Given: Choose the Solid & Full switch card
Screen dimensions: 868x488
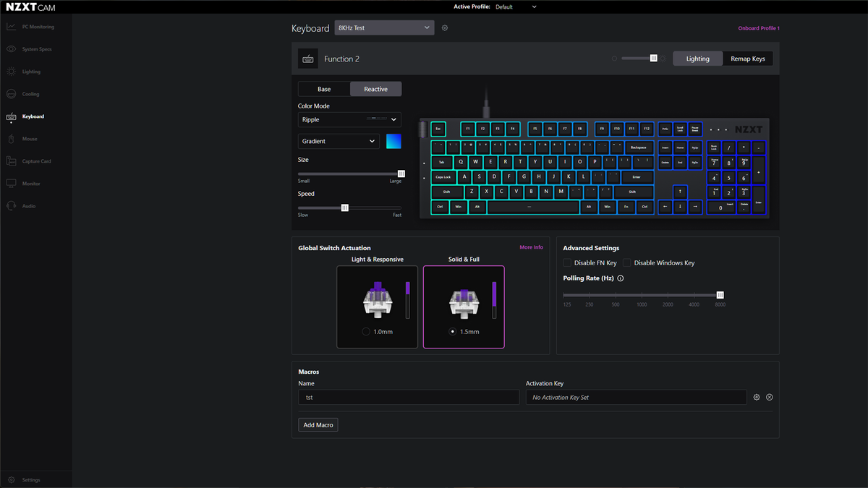Looking at the screenshot, I should click(x=464, y=307).
